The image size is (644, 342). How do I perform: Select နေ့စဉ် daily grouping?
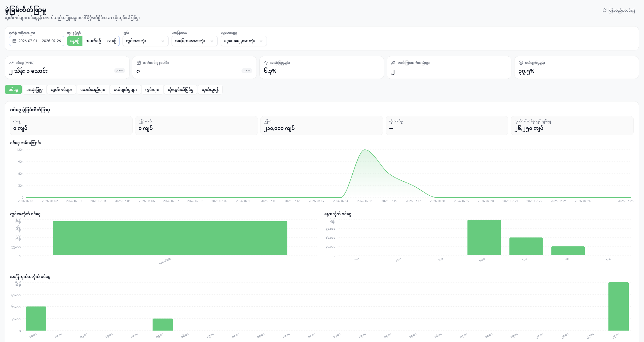[75, 41]
